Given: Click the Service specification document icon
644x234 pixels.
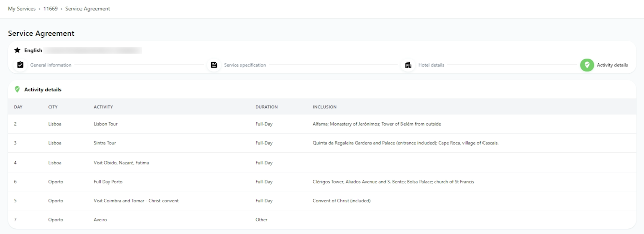Looking at the screenshot, I should [x=214, y=65].
